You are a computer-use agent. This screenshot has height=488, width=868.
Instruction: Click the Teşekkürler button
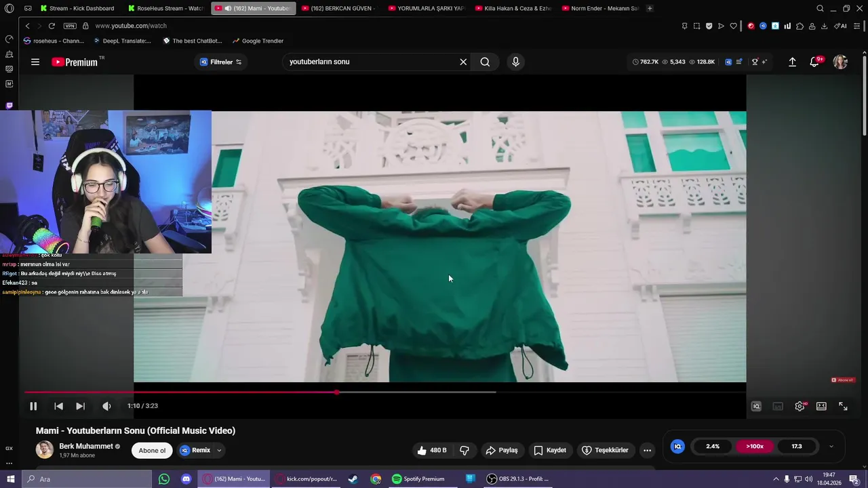click(605, 450)
